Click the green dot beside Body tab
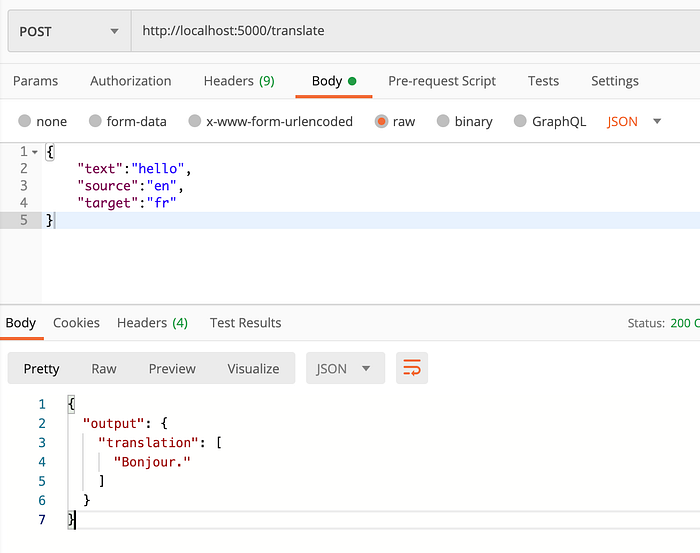This screenshot has height=553, width=700. pyautogui.click(x=352, y=81)
